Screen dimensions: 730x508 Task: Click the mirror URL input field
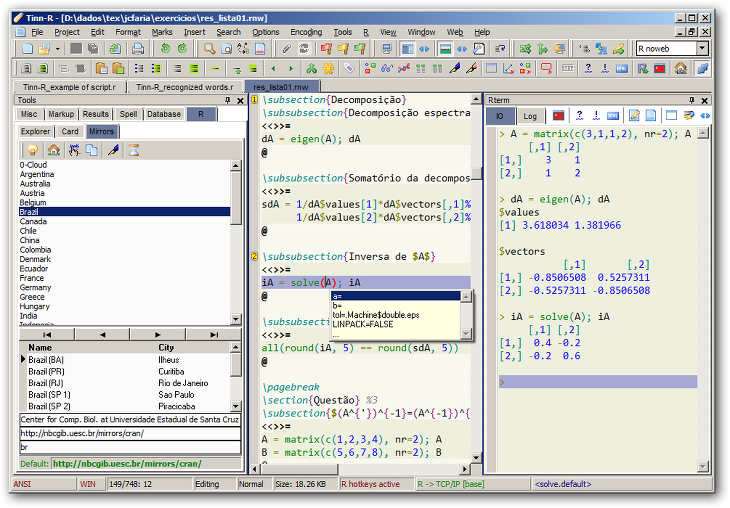click(x=130, y=433)
